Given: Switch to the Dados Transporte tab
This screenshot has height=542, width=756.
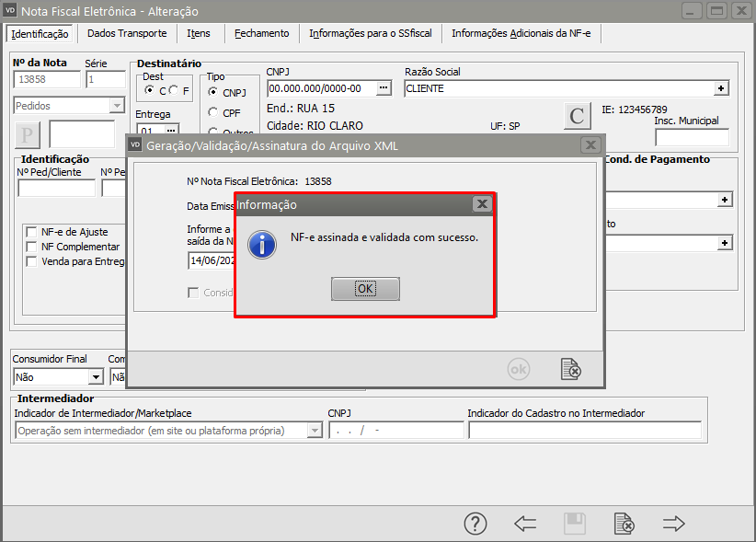Looking at the screenshot, I should [x=127, y=33].
